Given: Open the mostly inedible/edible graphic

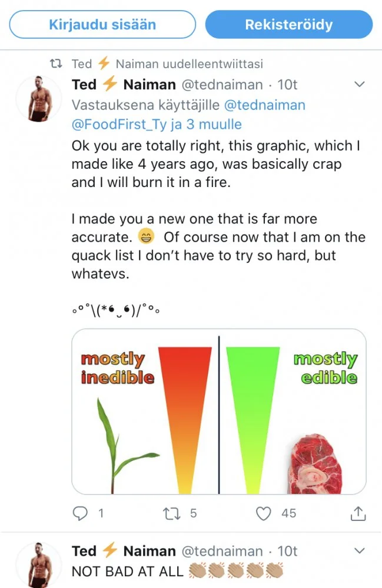Looking at the screenshot, I should click(218, 412).
